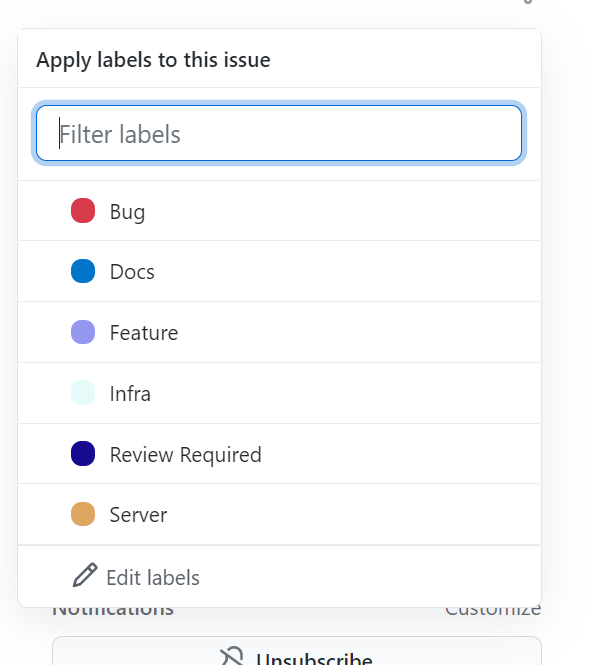Click the navy Review Required color dot

tap(83, 454)
